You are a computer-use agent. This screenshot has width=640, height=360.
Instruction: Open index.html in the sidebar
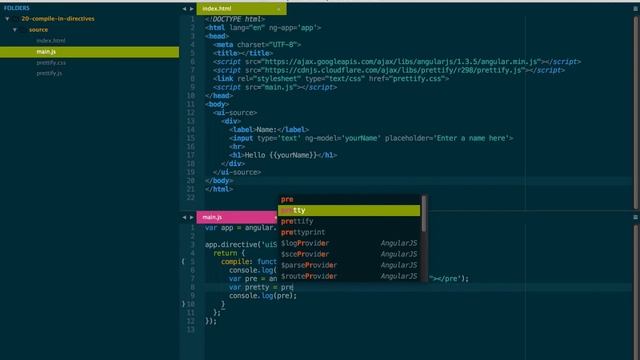pyautogui.click(x=51, y=41)
